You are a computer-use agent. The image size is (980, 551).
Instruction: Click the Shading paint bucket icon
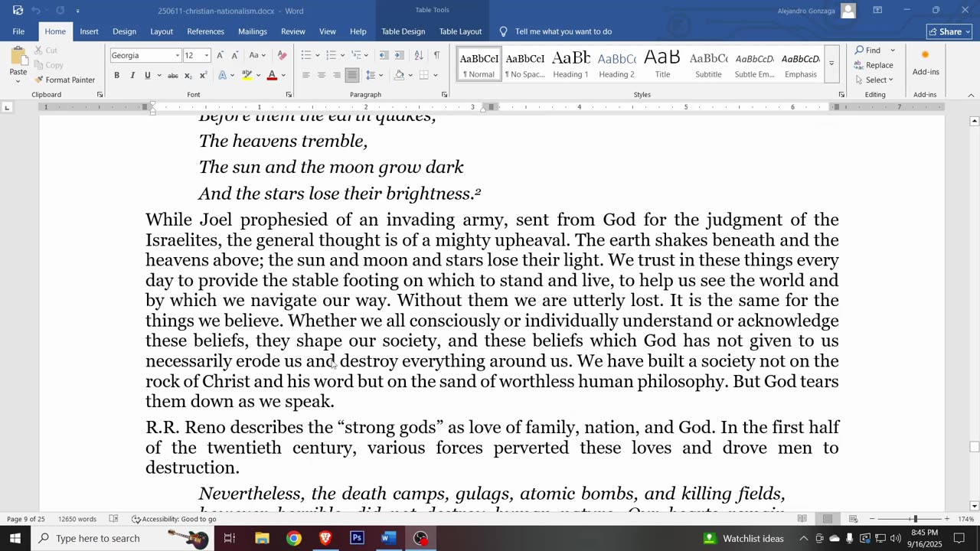399,75
